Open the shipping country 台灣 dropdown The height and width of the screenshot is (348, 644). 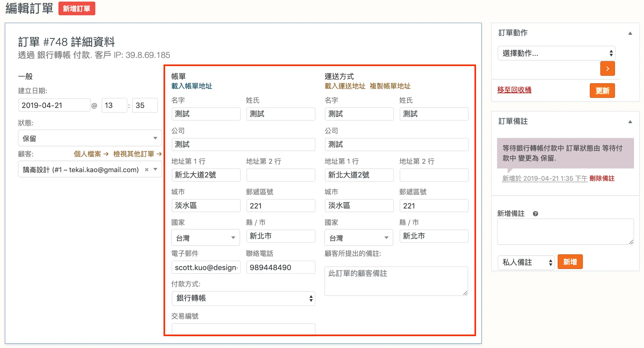(x=359, y=238)
